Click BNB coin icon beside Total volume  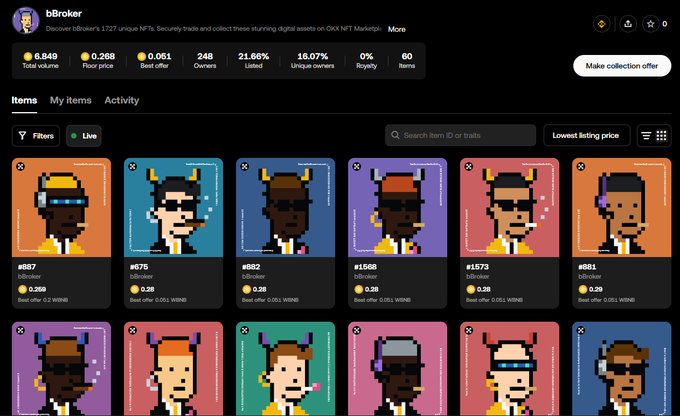(28, 56)
